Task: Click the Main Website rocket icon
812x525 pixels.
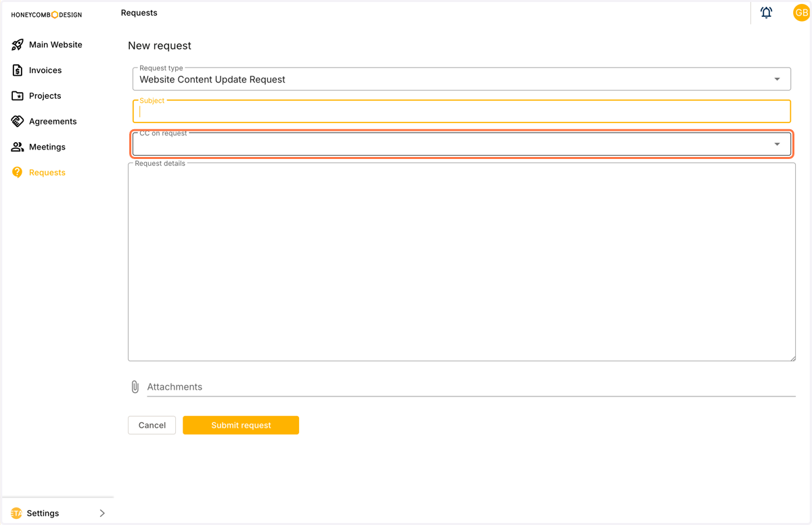Action: click(x=18, y=45)
